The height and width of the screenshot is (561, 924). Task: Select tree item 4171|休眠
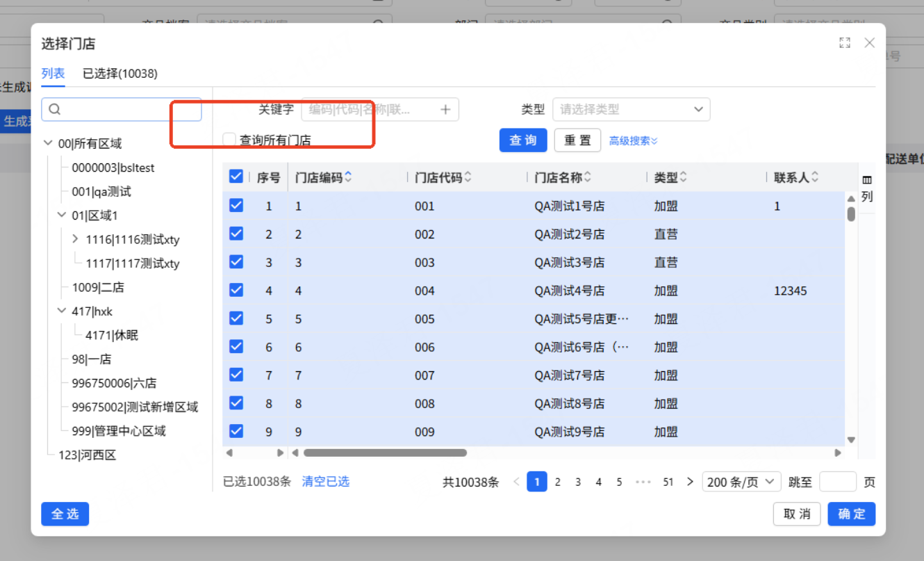tap(112, 335)
